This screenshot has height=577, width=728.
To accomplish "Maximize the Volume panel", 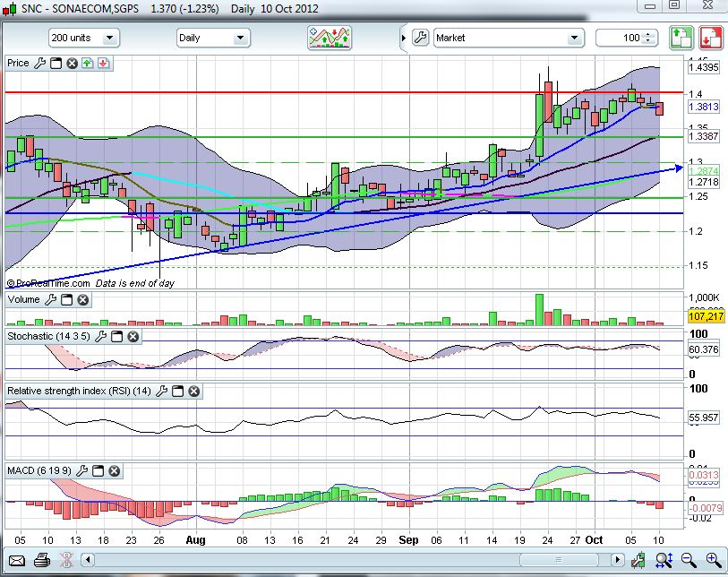I will pos(67,300).
